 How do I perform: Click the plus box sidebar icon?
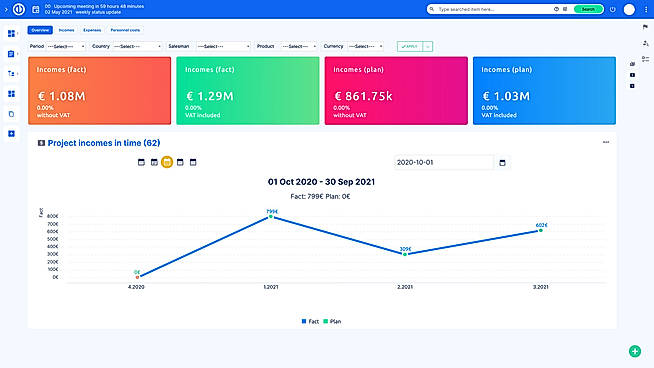(11, 134)
